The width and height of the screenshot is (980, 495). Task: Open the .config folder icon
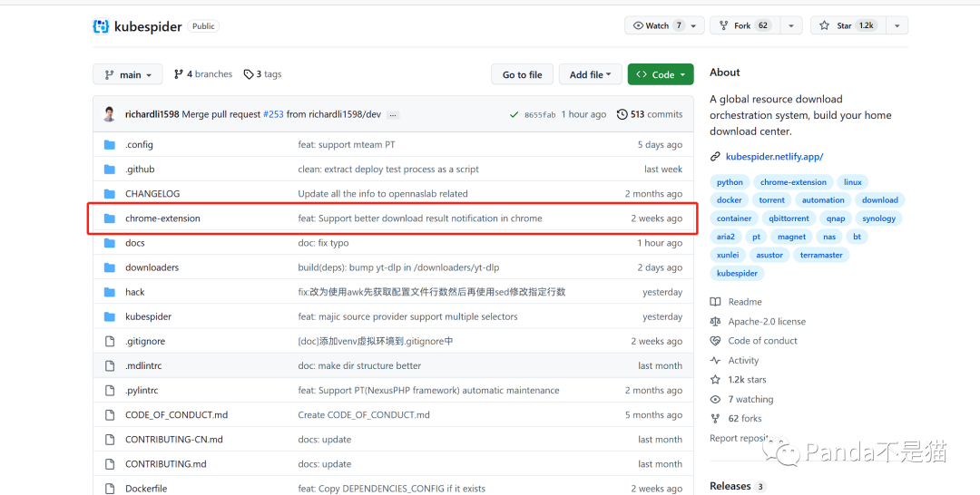(x=110, y=145)
